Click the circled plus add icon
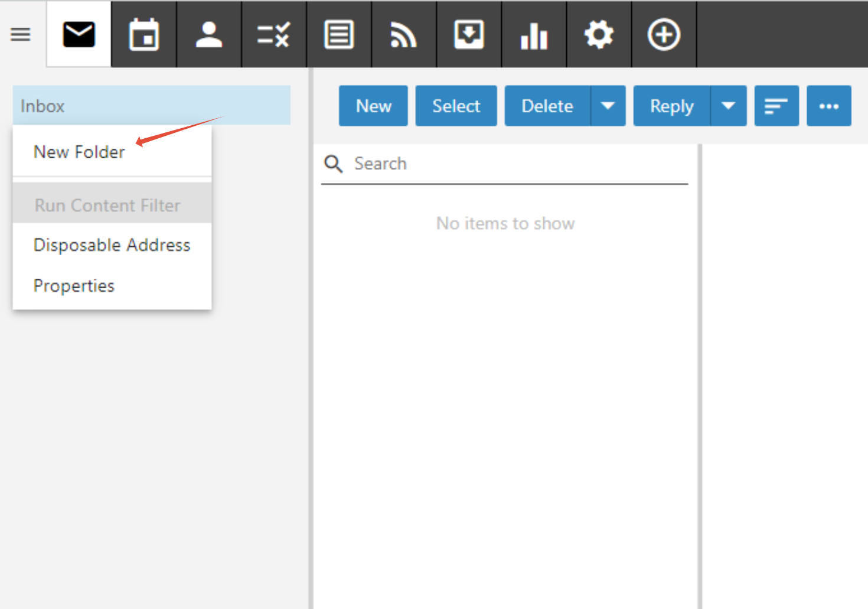Screen dimensions: 868x609 664,34
